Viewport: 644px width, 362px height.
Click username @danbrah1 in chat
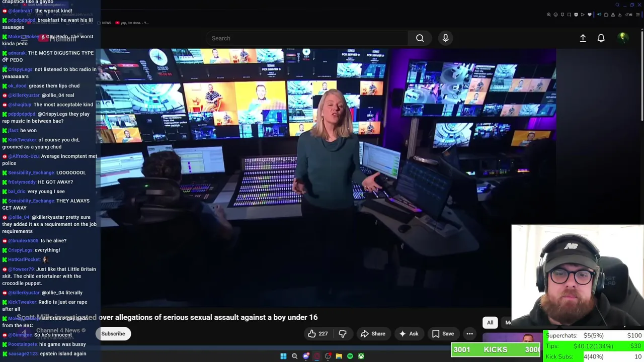click(20, 11)
